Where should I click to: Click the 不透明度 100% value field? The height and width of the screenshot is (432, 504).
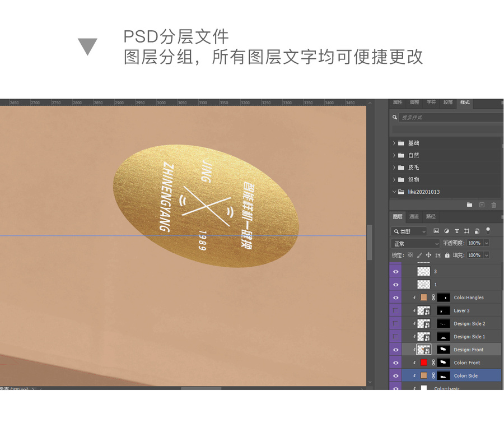pos(475,243)
